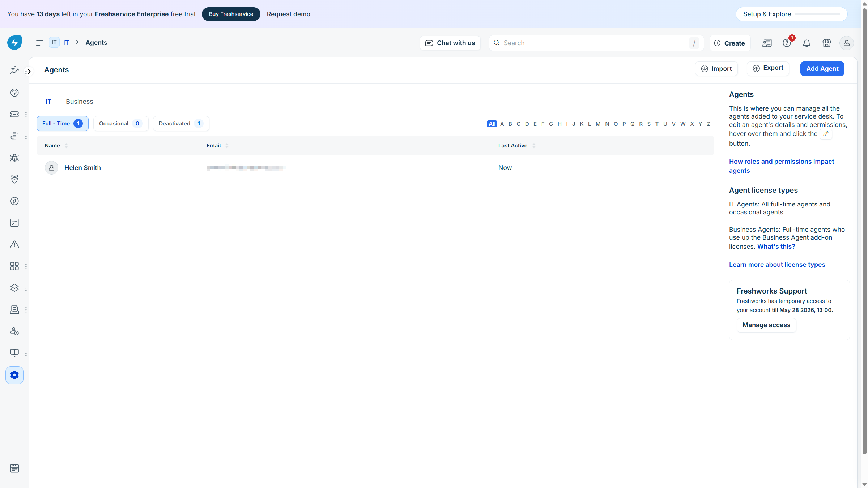Open the calendar icon at sidebar bottom
Screen dimensions: 868x488
point(14,468)
